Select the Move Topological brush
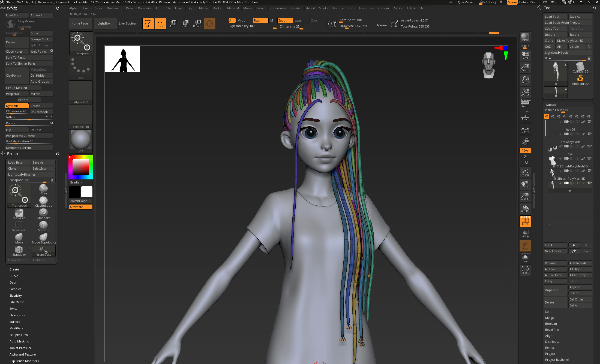The width and height of the screenshot is (600, 364). coord(44,239)
